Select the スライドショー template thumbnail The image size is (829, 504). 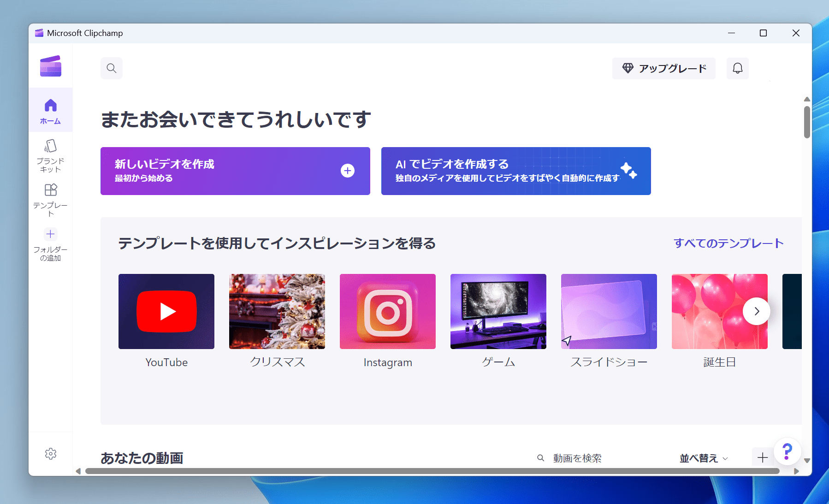[609, 311]
